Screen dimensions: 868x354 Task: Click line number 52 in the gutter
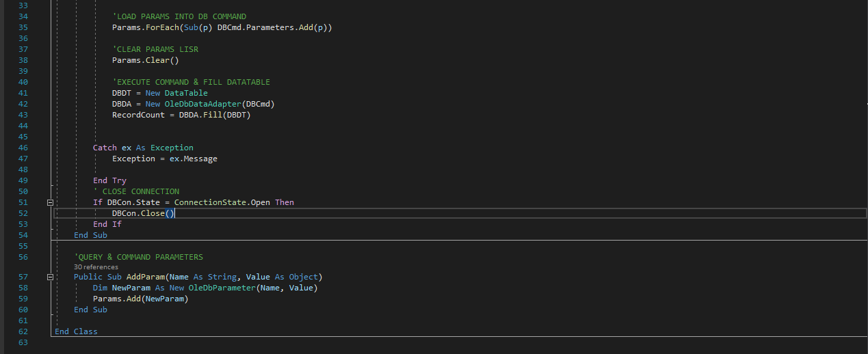(x=23, y=213)
